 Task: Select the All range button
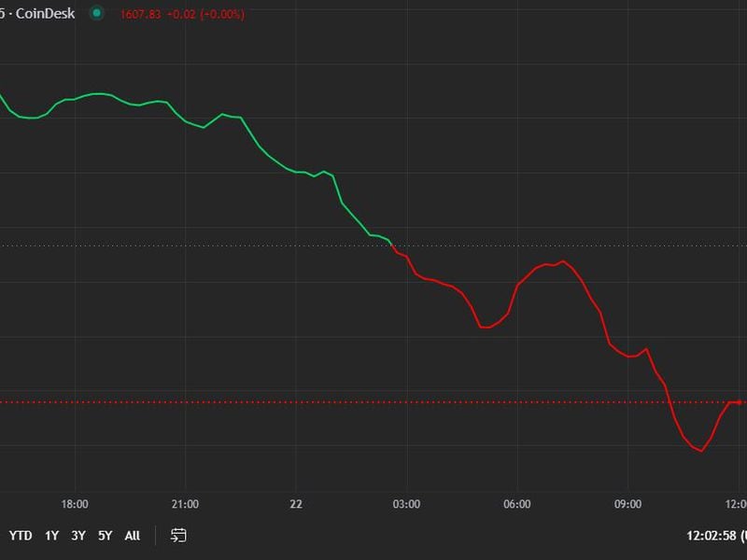(131, 536)
